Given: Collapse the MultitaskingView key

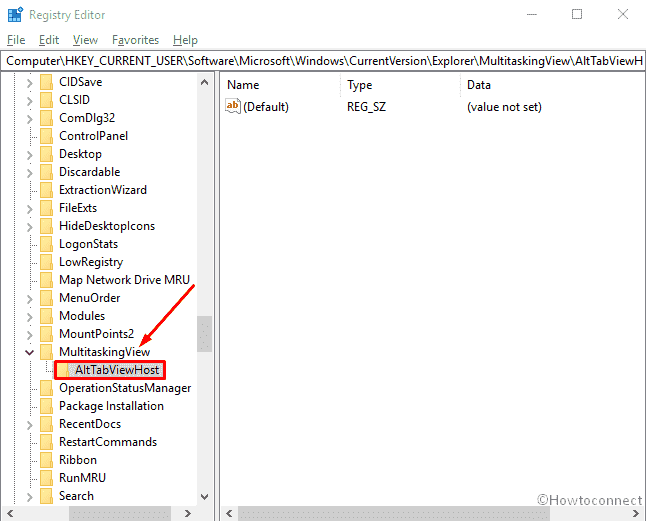Looking at the screenshot, I should coord(29,353).
